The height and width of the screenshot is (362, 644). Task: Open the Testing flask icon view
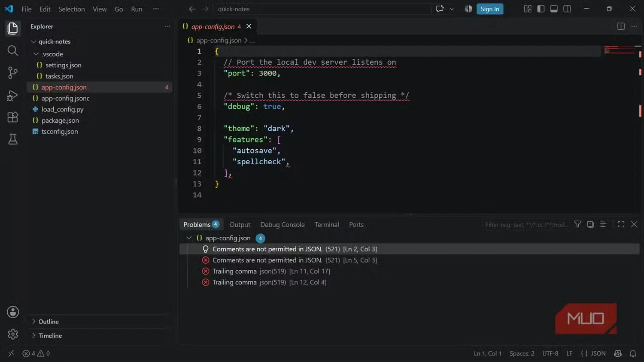point(13,139)
